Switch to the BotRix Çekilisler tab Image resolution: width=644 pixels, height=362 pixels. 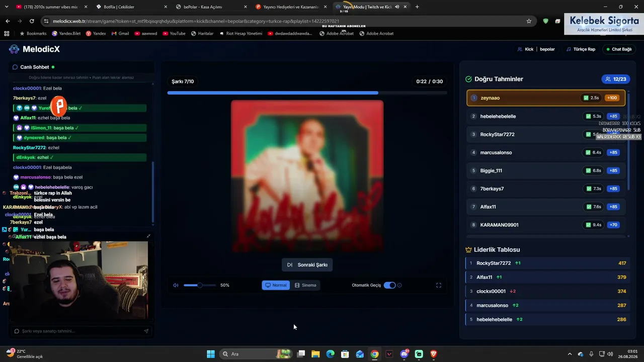click(131, 7)
